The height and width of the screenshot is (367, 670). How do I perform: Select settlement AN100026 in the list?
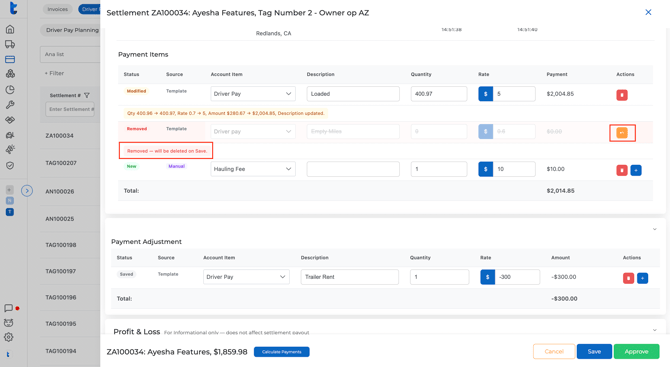[59, 191]
